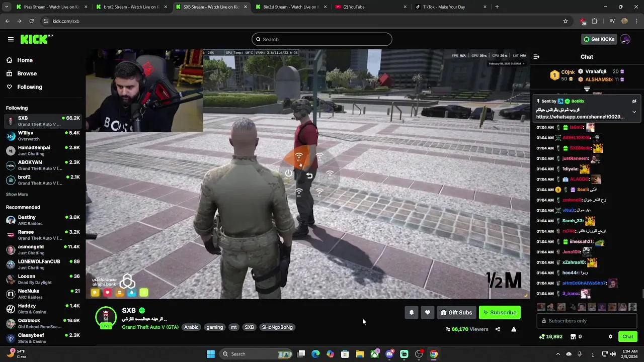This screenshot has width=644, height=362.
Task: Open ABOKYAN channel in Following list
Action: click(43, 165)
